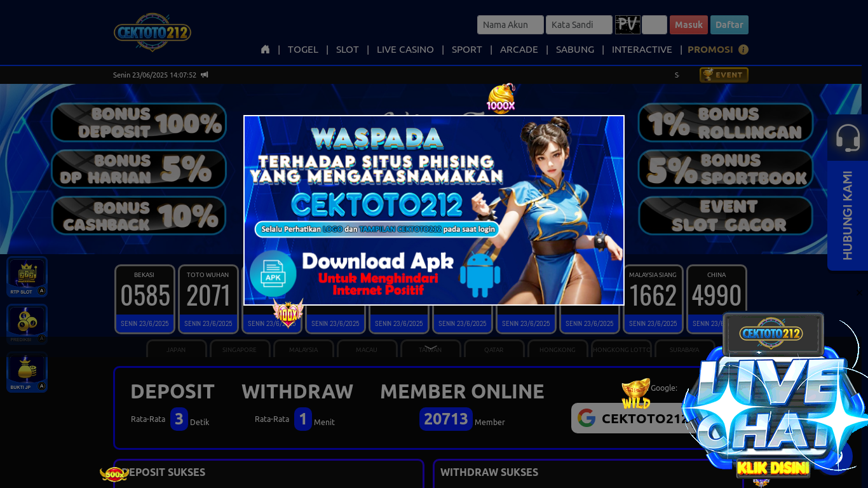The width and height of the screenshot is (868, 488).
Task: Select the SURABAYA market tab
Action: 685,349
